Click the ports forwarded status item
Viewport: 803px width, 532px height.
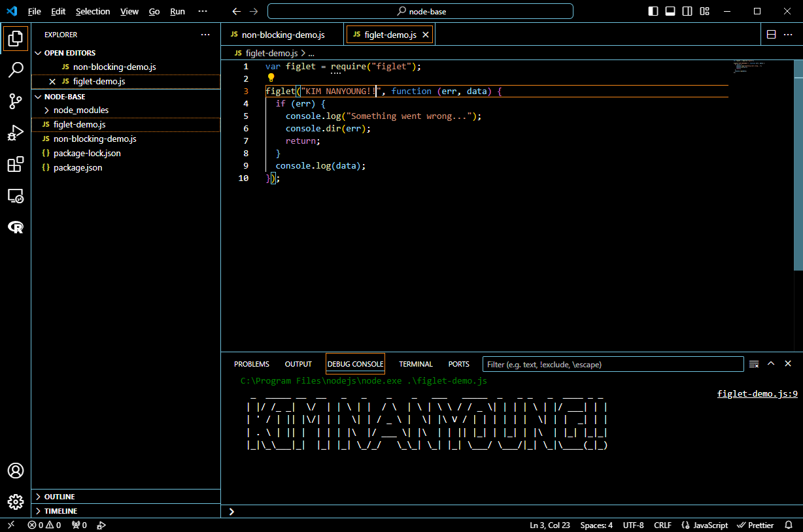(79, 525)
